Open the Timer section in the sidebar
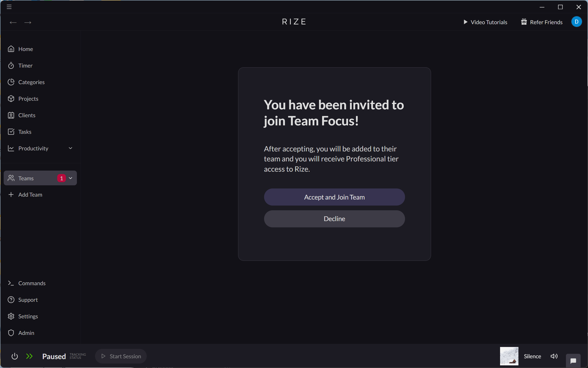 click(25, 65)
